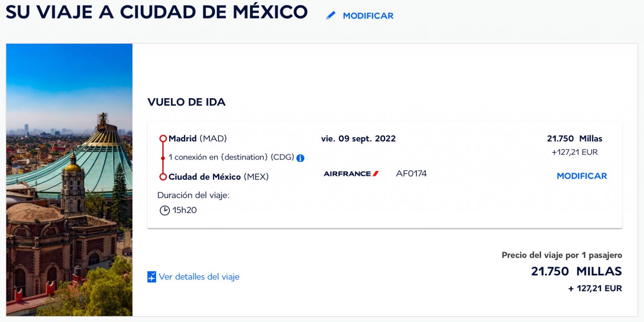Click MODIFICAR link at top of page
Screen dimensions: 644x322
(x=368, y=16)
